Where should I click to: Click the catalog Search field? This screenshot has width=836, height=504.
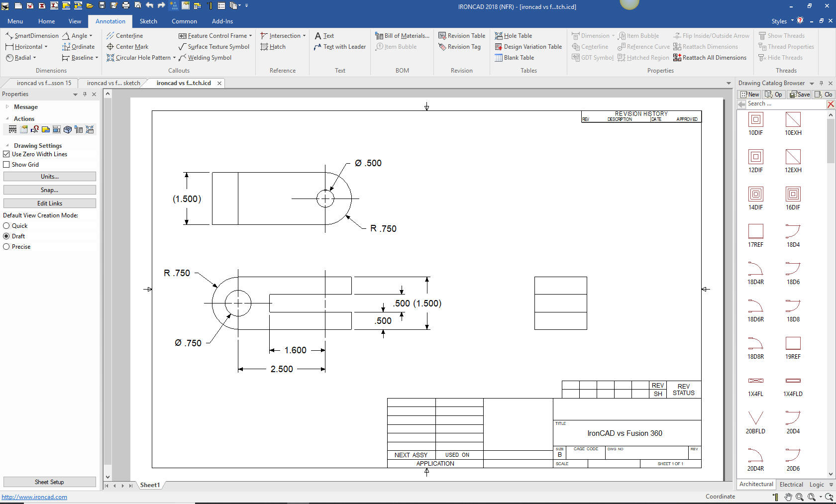[785, 104]
